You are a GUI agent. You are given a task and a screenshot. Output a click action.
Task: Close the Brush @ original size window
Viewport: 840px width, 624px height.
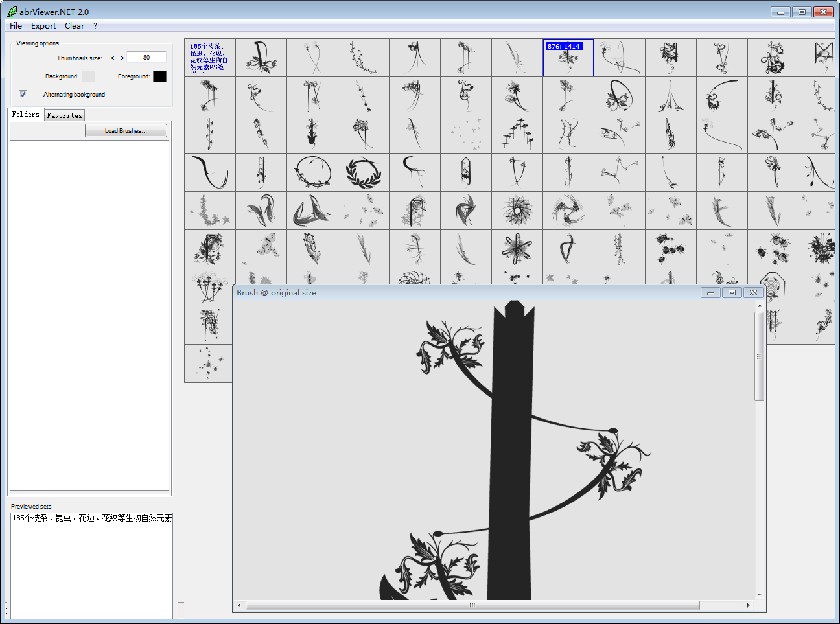coord(753,293)
